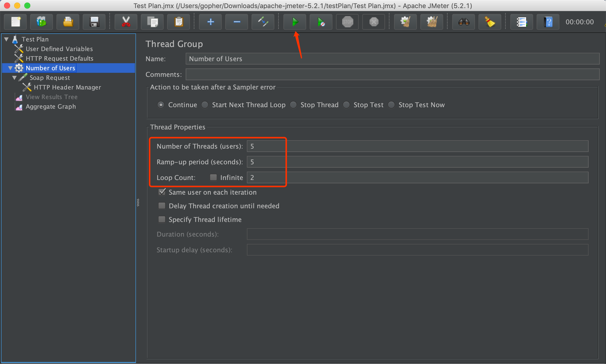Open the Templates toolbar icon
Viewport: 606px width, 364px height.
pyautogui.click(x=41, y=22)
